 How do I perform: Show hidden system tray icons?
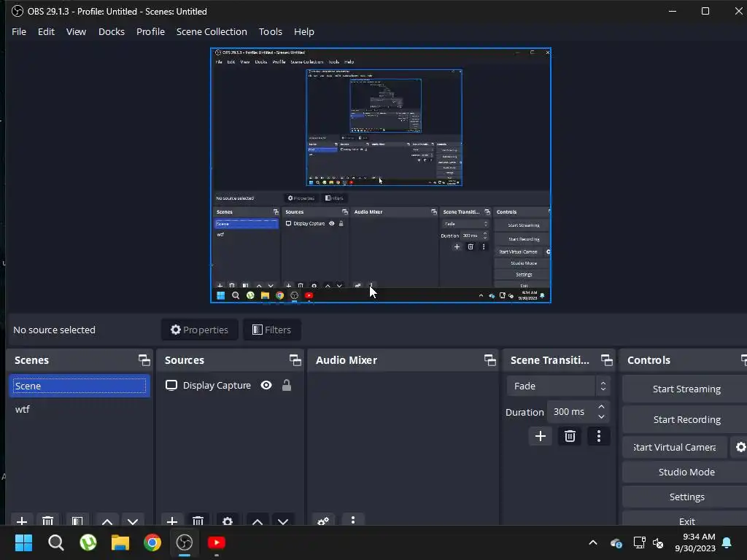[x=593, y=542]
